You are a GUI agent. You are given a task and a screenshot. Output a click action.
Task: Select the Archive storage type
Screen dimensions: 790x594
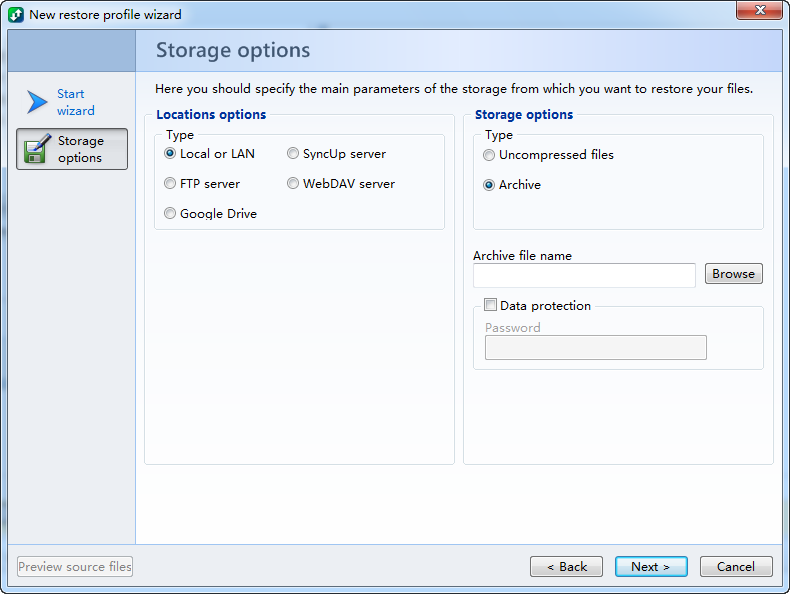click(x=489, y=185)
